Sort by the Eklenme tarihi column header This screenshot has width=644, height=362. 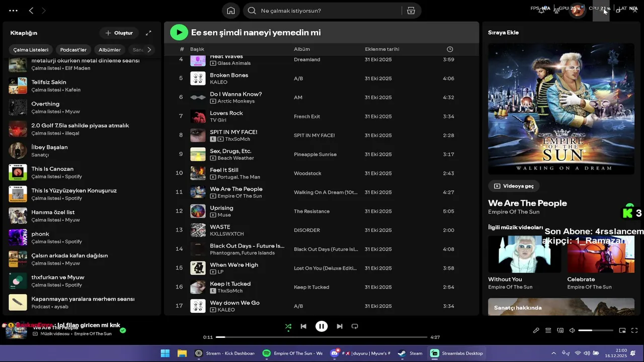pyautogui.click(x=382, y=49)
